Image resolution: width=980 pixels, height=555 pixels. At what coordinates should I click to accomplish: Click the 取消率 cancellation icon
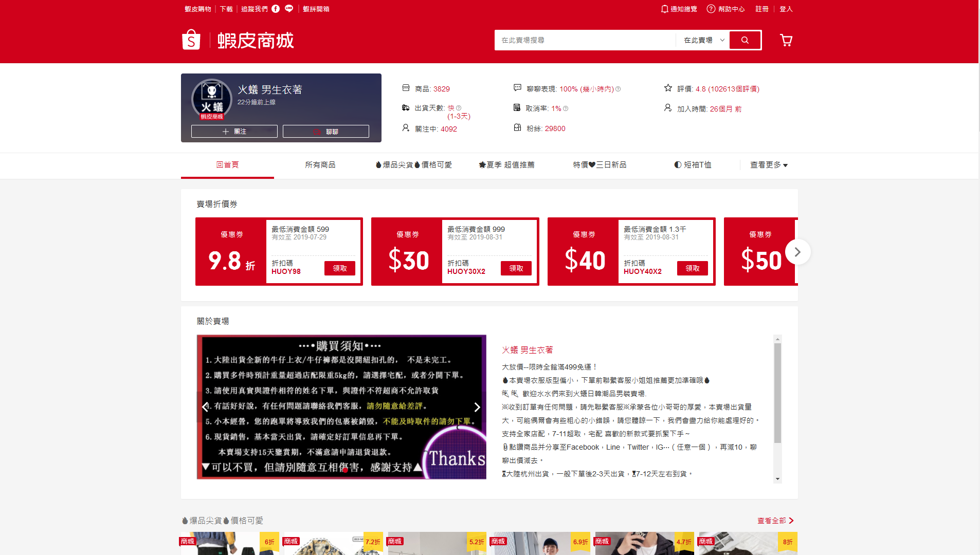517,107
